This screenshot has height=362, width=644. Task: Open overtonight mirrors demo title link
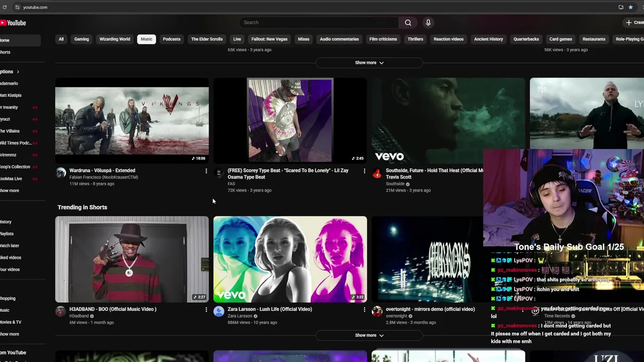point(430,310)
